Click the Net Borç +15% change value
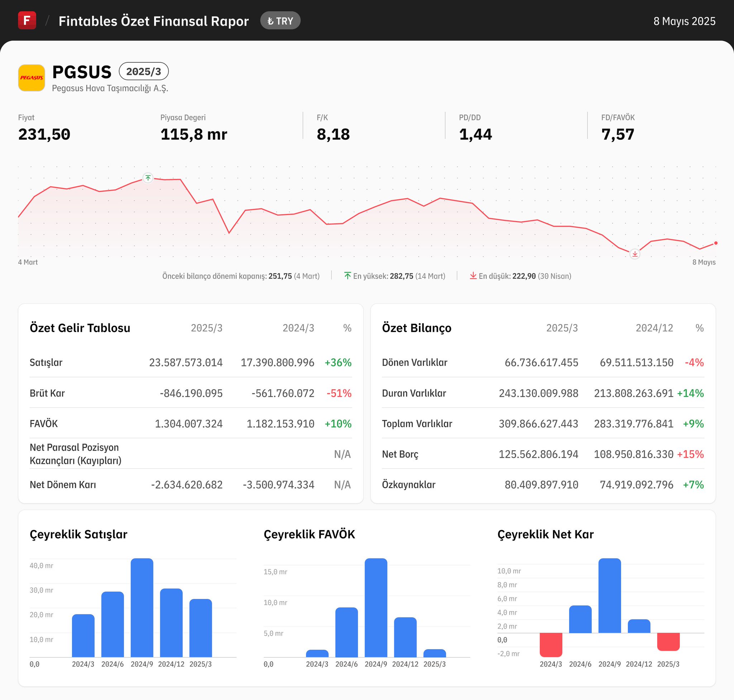The image size is (734, 700). tap(690, 454)
